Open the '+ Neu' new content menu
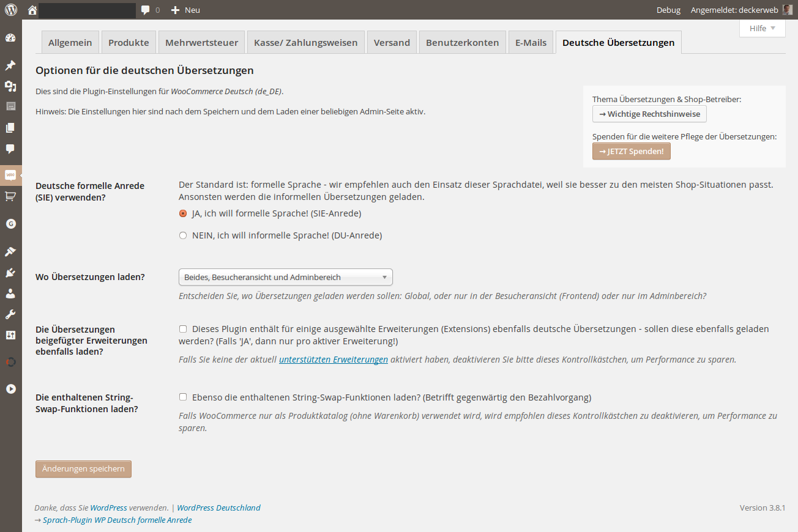Screen dimensions: 798x532 (185, 10)
